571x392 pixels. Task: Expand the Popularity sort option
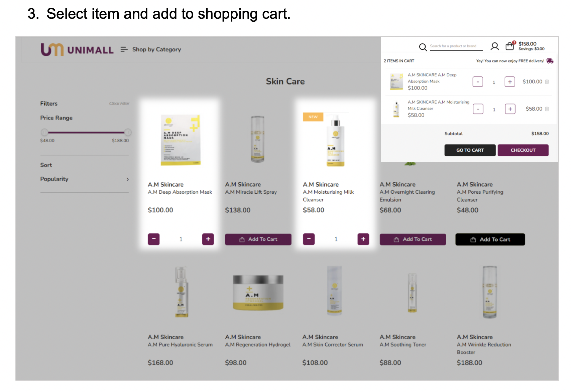84,179
